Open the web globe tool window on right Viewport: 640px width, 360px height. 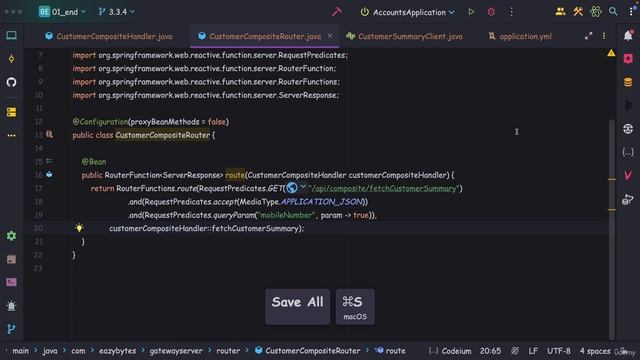coord(628,129)
